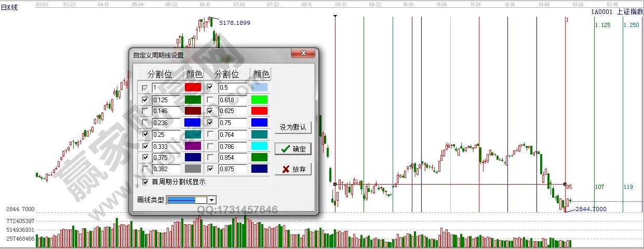Change the bright green swatch for 0.618
The width and height of the screenshot is (644, 249).
(259, 100)
